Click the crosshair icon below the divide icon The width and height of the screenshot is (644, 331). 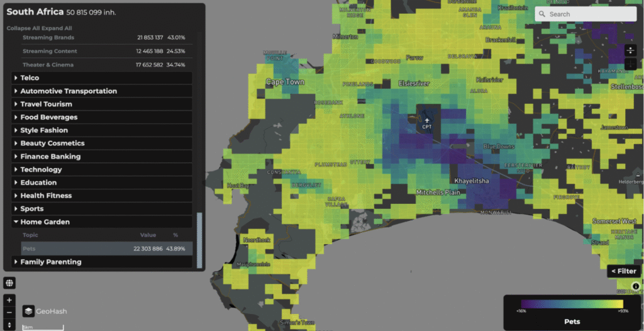click(x=631, y=64)
